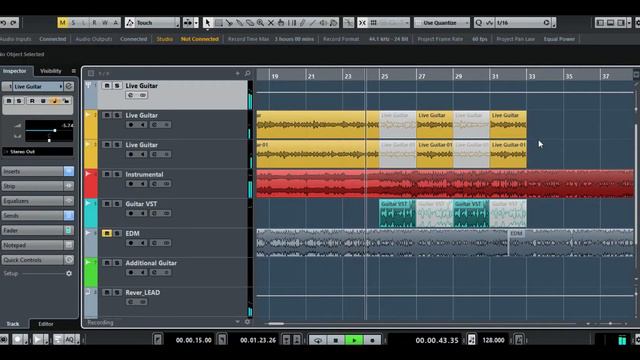The width and height of the screenshot is (640, 360).
Task: Select the Draw pencil tool
Action: [x=302, y=23]
